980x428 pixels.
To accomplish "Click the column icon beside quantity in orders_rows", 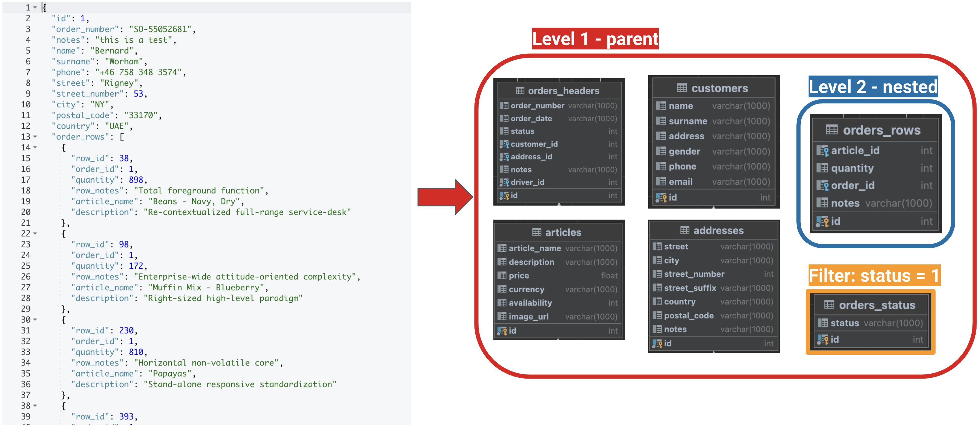I will click(823, 168).
